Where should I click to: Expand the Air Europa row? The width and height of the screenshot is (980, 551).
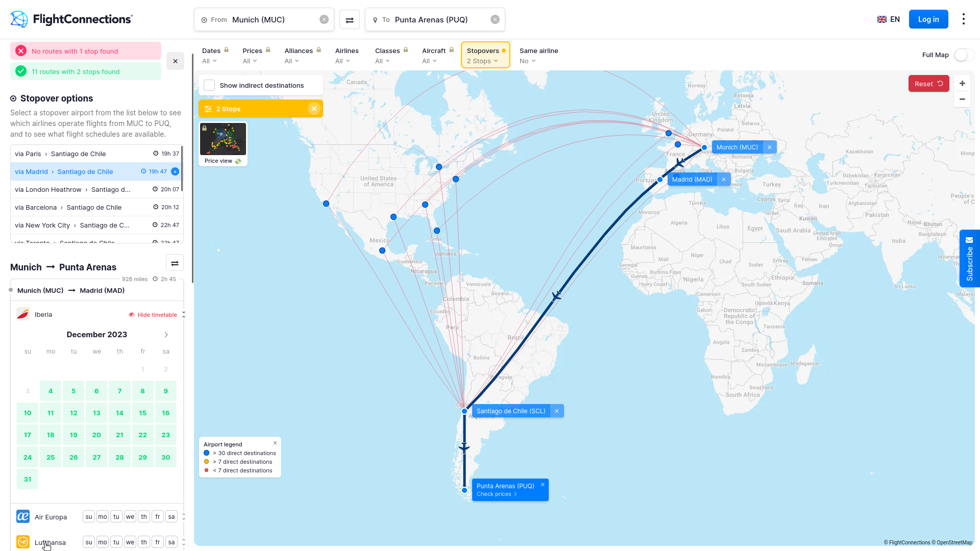tap(184, 517)
